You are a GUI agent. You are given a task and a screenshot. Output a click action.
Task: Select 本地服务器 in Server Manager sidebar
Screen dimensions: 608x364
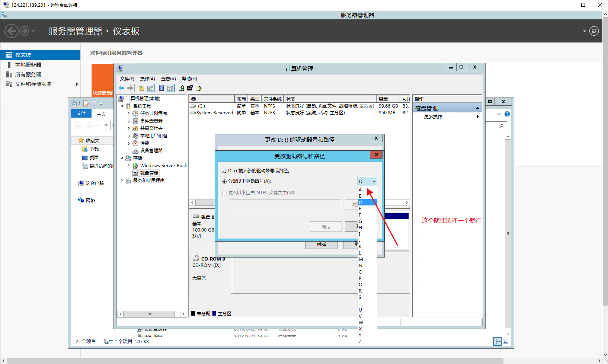(x=28, y=65)
